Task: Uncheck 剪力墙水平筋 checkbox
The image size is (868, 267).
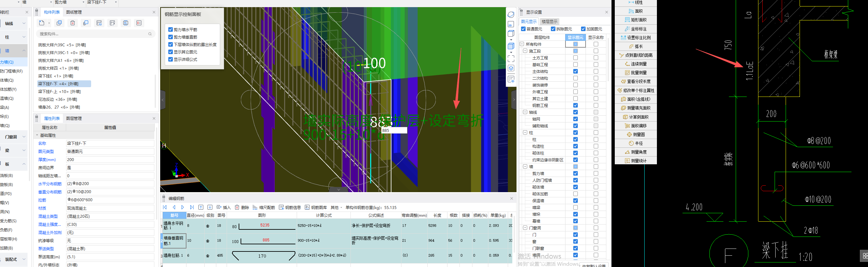Action: [x=171, y=29]
